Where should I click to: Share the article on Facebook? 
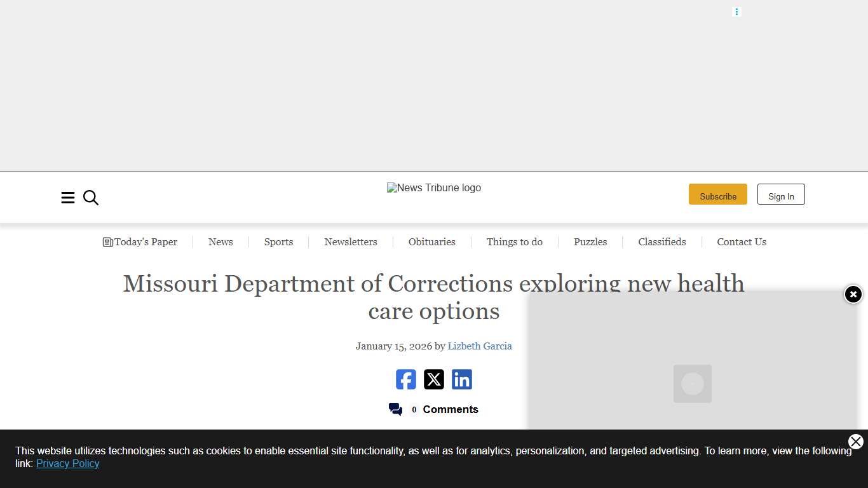(405, 379)
